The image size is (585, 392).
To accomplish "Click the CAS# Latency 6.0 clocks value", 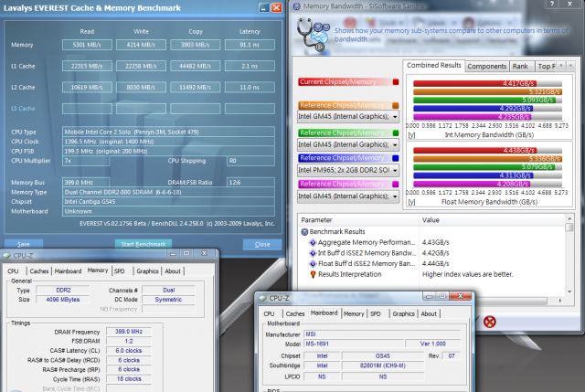I will point(129,351).
